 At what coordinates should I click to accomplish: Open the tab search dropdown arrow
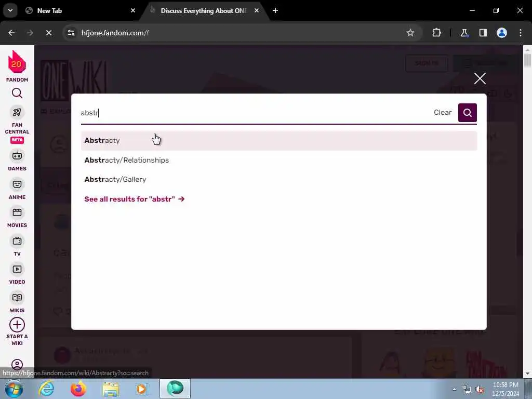click(10, 10)
